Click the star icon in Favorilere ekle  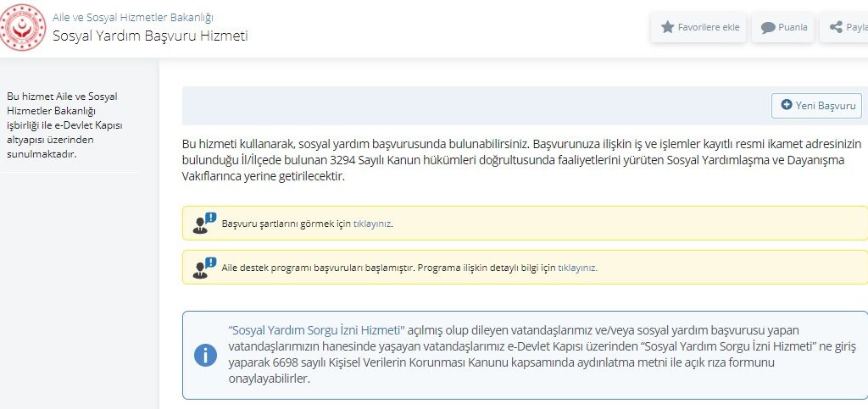668,27
